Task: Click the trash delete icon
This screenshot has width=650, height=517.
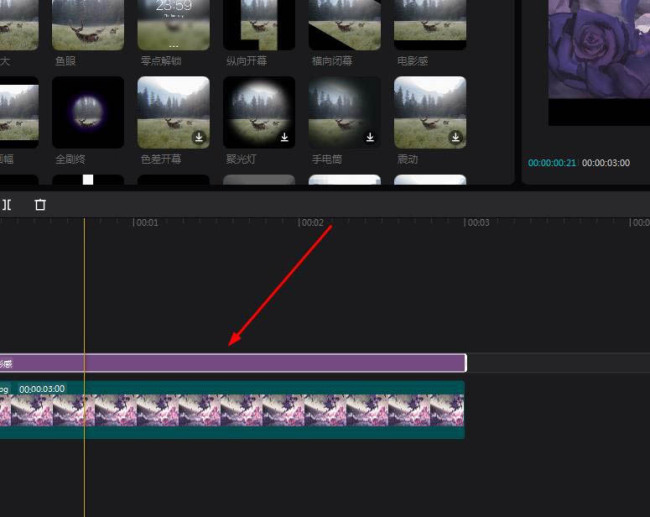Action: (40, 204)
